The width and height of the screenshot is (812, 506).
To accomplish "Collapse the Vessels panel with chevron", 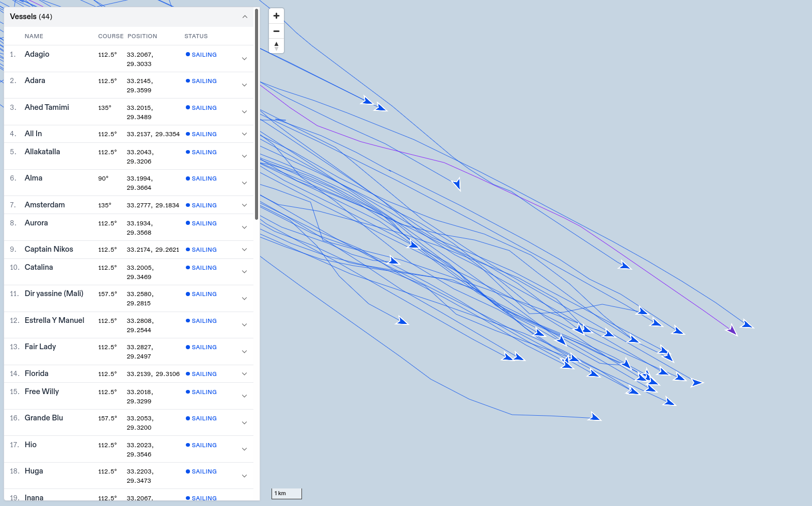I will point(245,17).
